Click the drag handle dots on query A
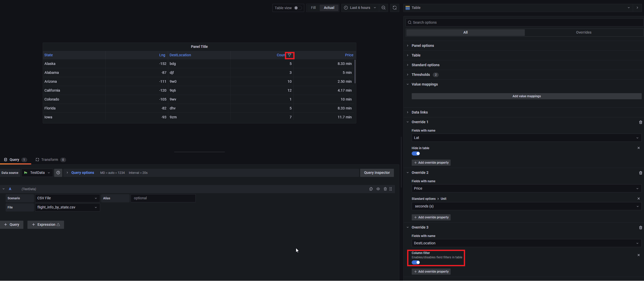The height and width of the screenshot is (281, 644). point(391,189)
